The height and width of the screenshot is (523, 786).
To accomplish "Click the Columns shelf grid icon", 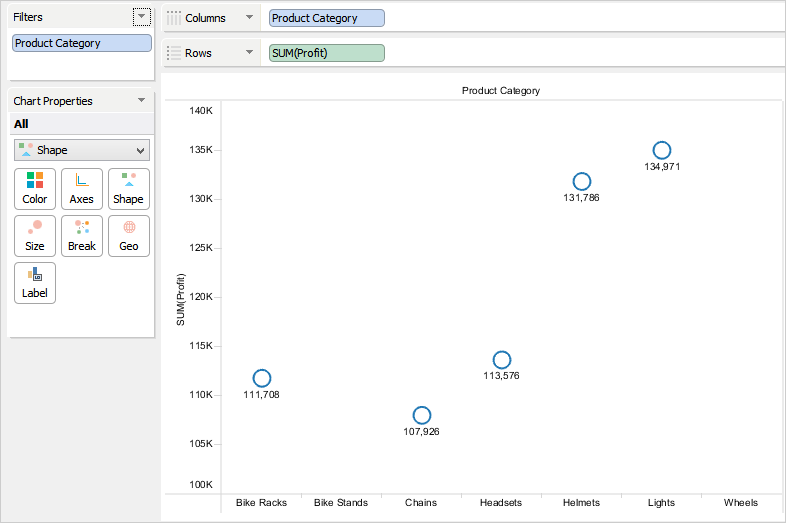I will pyautogui.click(x=174, y=18).
